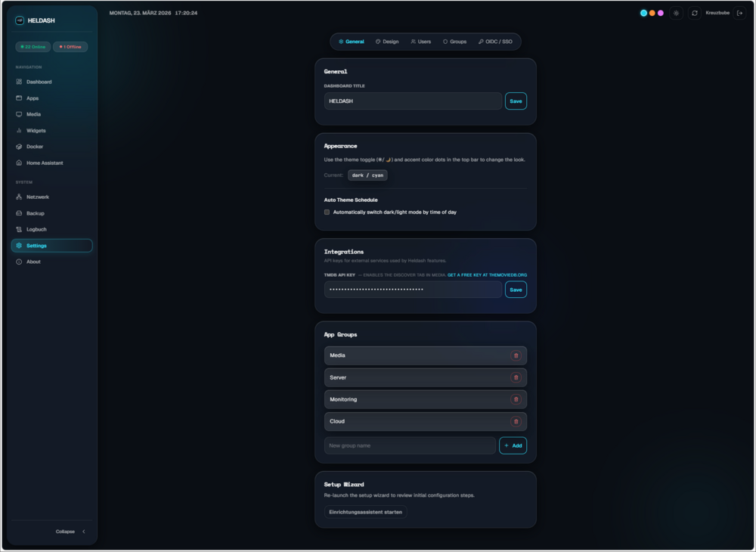Add the new app group

coord(513,445)
